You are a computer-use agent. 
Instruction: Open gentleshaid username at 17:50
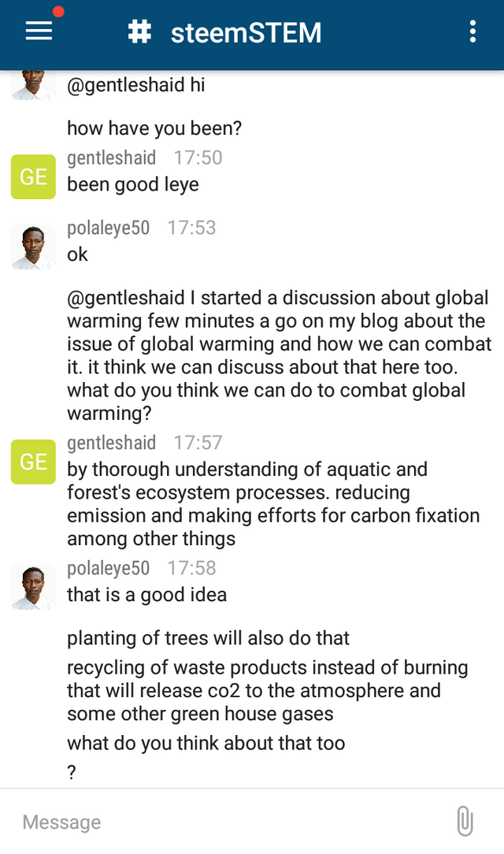[x=111, y=158]
